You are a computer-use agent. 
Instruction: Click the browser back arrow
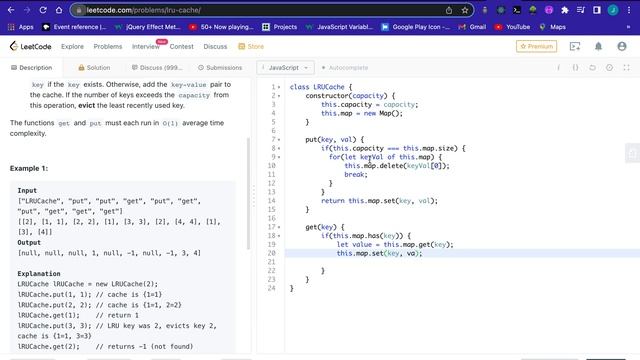coord(11,10)
